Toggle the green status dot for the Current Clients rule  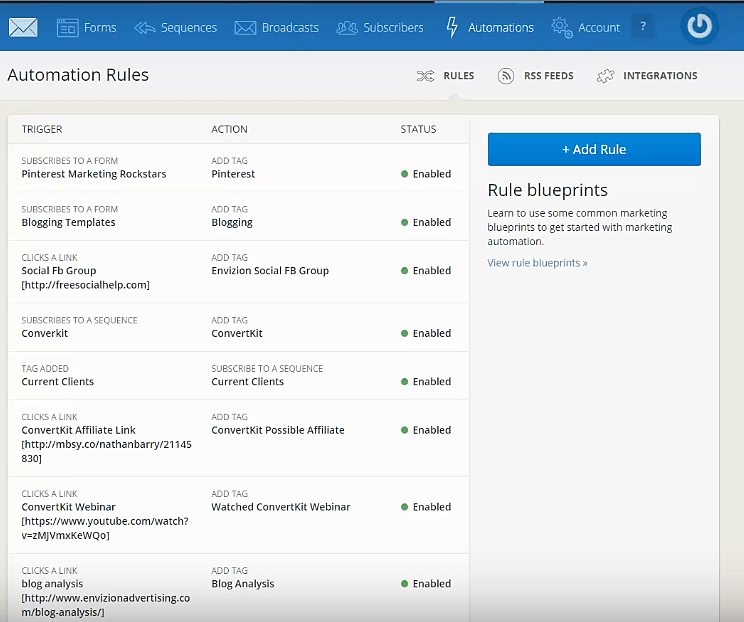pyautogui.click(x=404, y=382)
